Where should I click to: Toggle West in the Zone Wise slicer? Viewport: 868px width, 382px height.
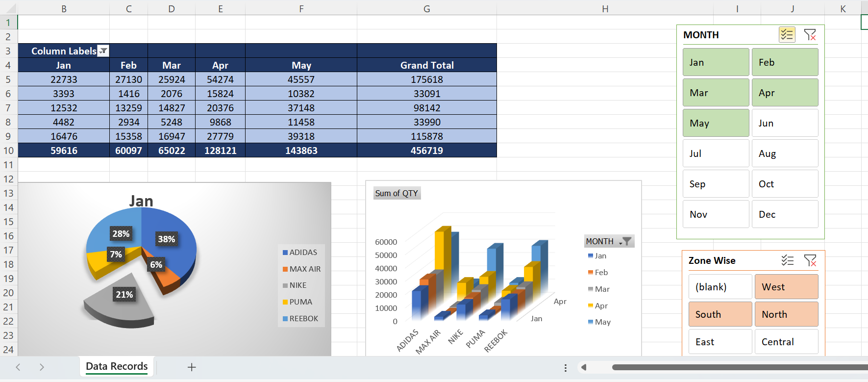pos(787,287)
